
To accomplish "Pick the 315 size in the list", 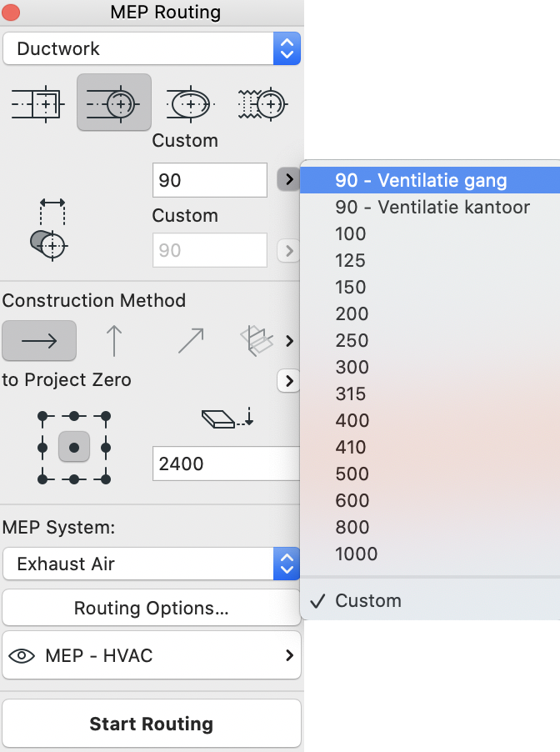I will [351, 394].
